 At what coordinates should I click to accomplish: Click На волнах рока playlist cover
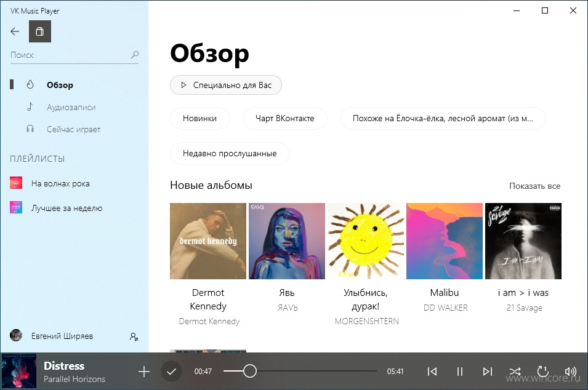(x=16, y=183)
